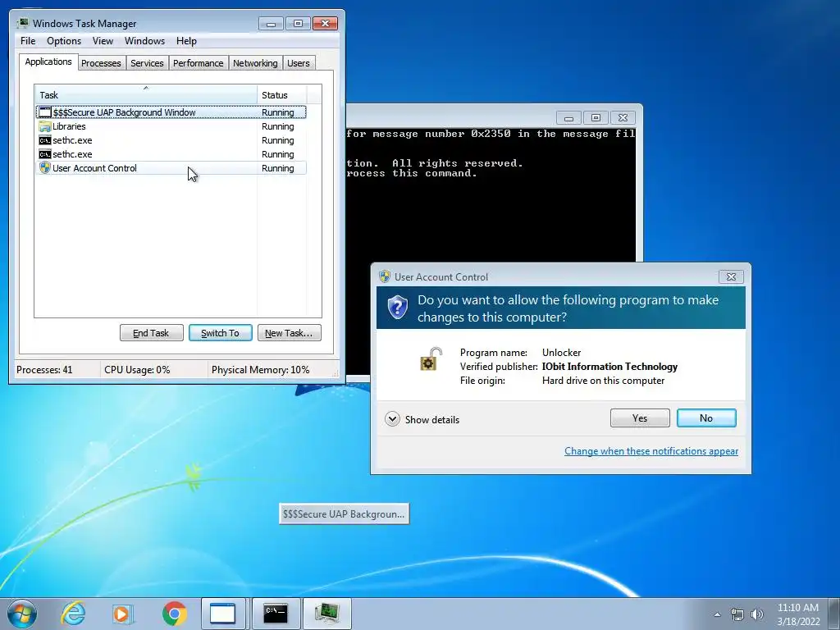Open Windows Media Player taskbar icon
Viewport: 840px width, 630px height.
click(x=122, y=614)
